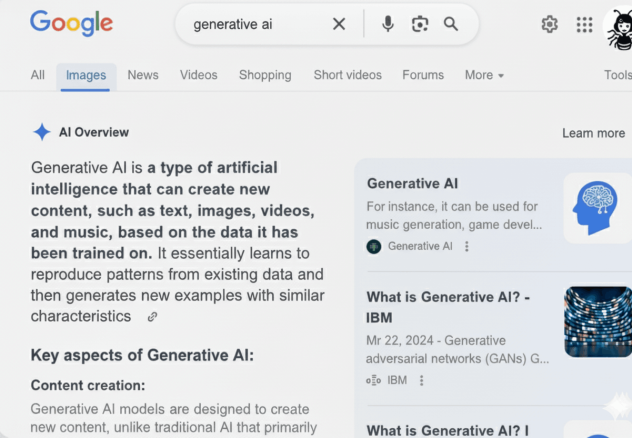
Task: Open the Tools options
Action: (x=617, y=75)
